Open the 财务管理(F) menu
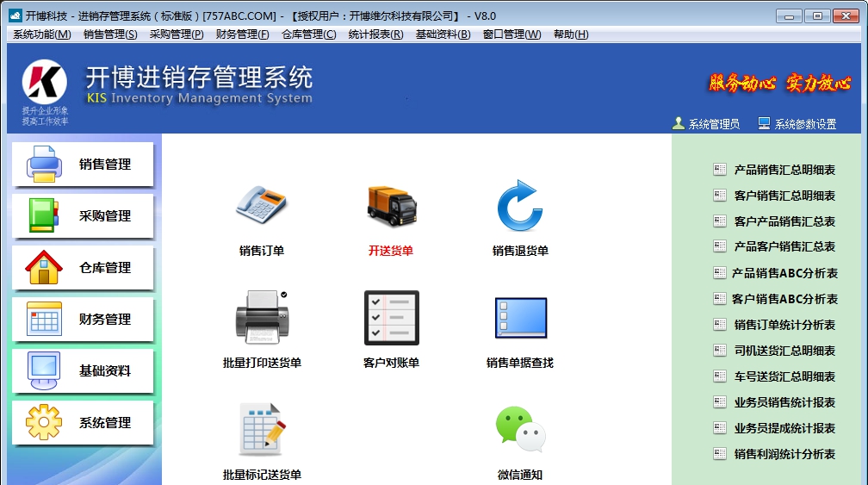The image size is (868, 485). coord(243,34)
